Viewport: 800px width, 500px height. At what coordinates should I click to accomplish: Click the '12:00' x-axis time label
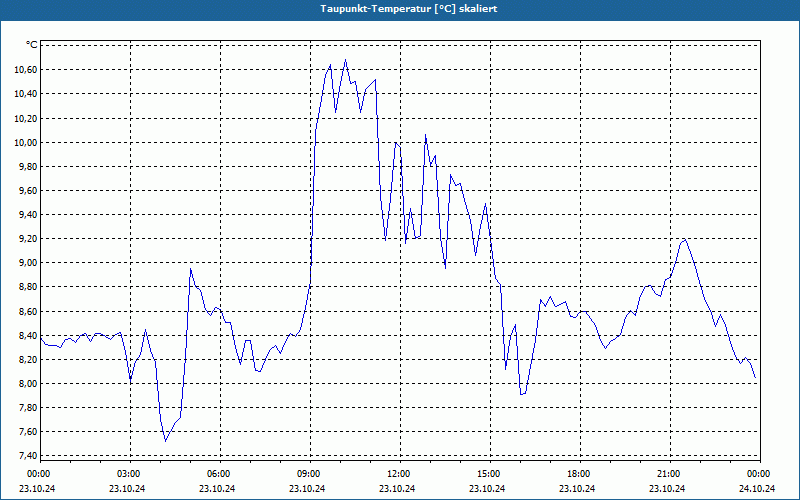398,474
